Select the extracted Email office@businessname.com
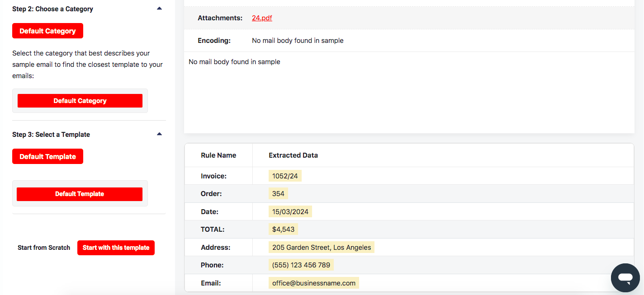 pyautogui.click(x=313, y=282)
